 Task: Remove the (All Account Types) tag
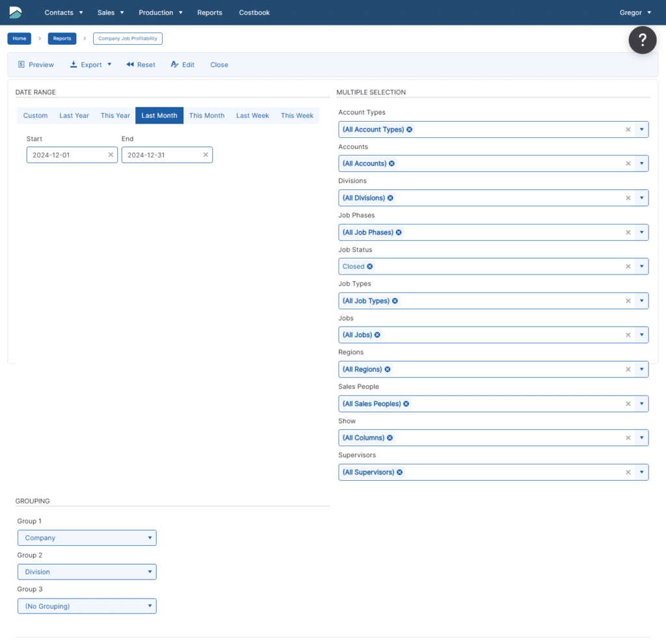click(410, 129)
